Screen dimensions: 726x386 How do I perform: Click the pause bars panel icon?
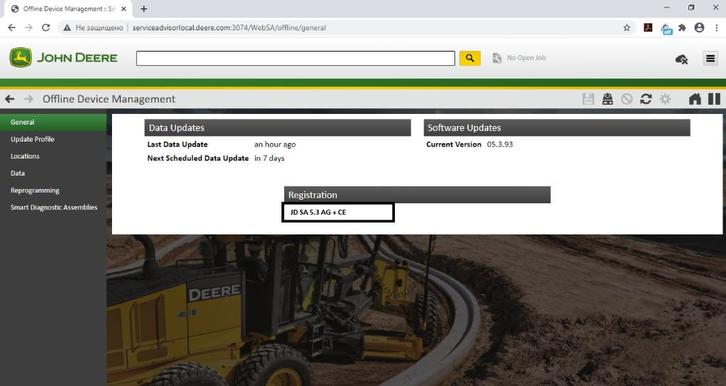pos(714,99)
